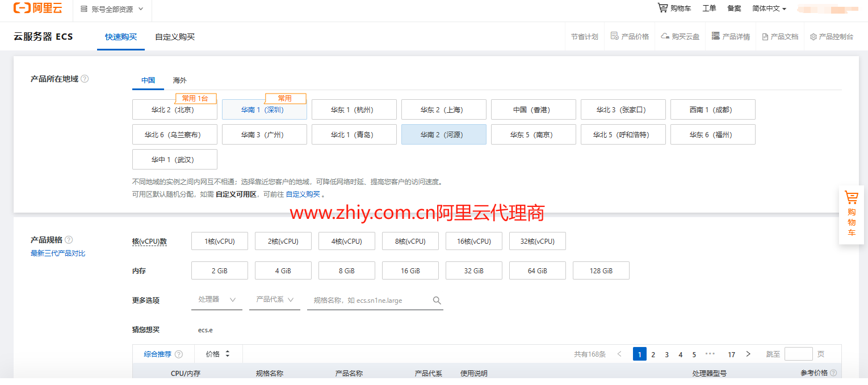
Task: Click the search magnifier in spec name field
Action: [x=437, y=301]
